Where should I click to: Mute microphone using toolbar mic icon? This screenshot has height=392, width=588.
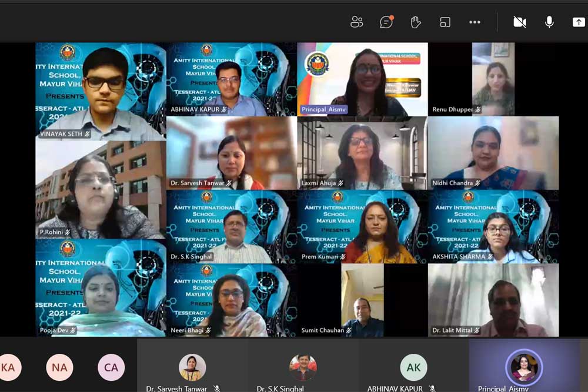pos(549,22)
